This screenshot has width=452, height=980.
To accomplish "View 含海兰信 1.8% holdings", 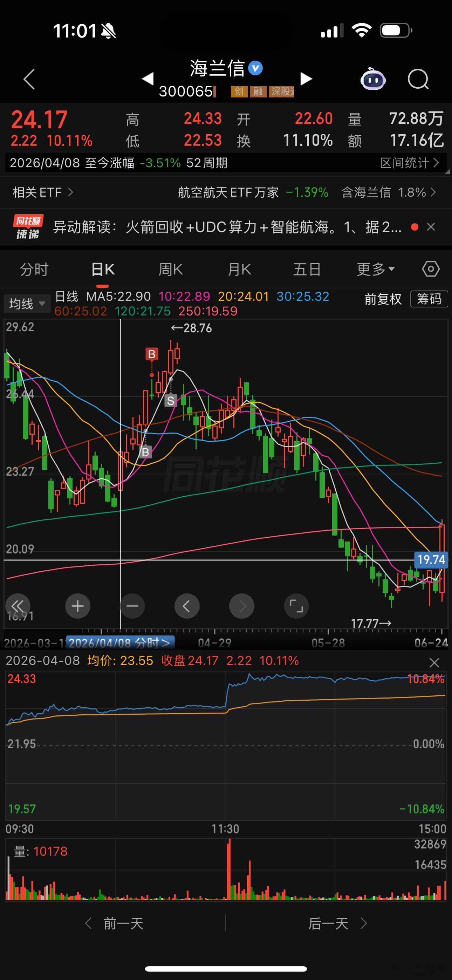I will 389,192.
